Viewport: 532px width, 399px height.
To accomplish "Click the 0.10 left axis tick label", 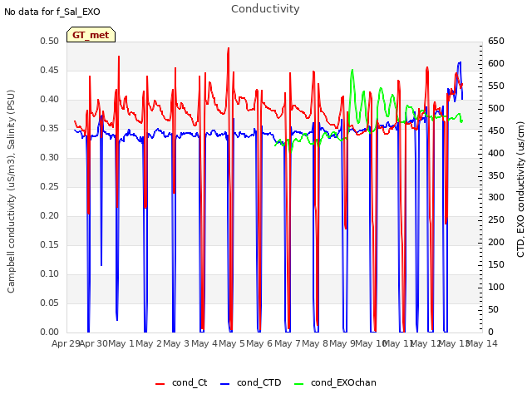I will [x=50, y=273].
